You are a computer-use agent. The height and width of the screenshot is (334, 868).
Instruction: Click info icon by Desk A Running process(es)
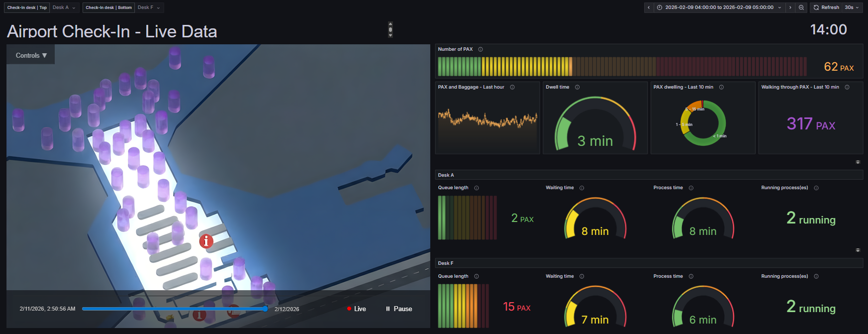pos(816,188)
